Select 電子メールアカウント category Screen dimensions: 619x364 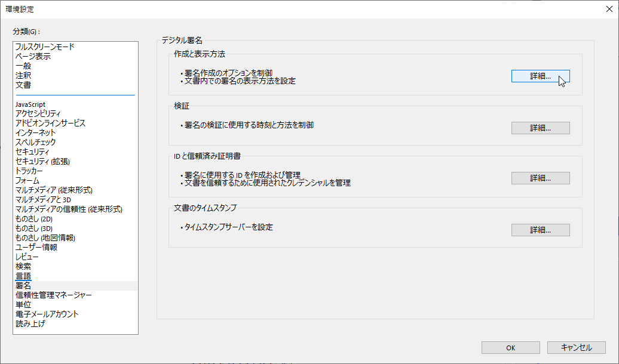[47, 314]
